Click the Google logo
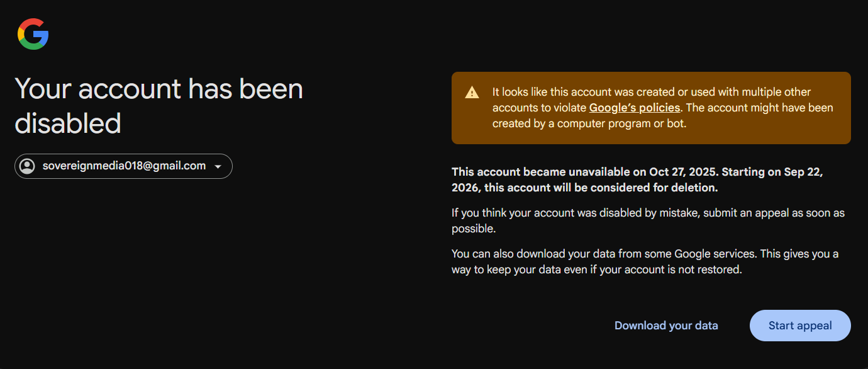Viewport: 868px width, 369px height. click(33, 34)
